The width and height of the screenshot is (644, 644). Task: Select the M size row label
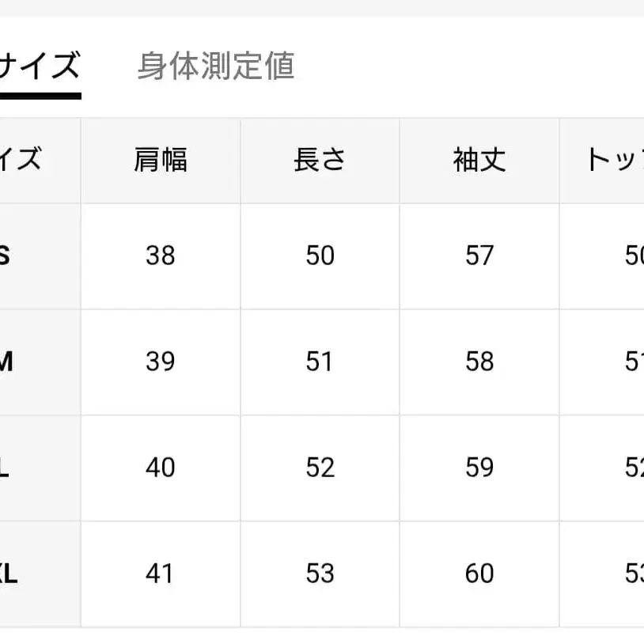pyautogui.click(x=8, y=362)
